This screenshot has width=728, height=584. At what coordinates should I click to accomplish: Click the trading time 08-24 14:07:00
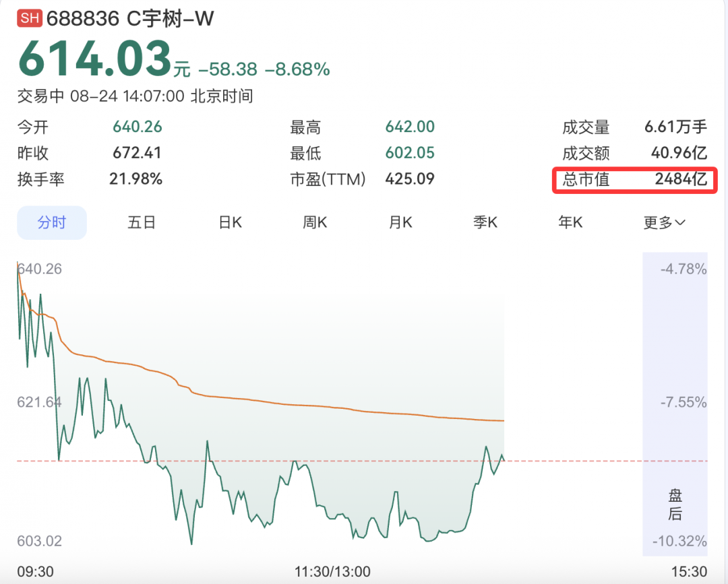(127, 96)
